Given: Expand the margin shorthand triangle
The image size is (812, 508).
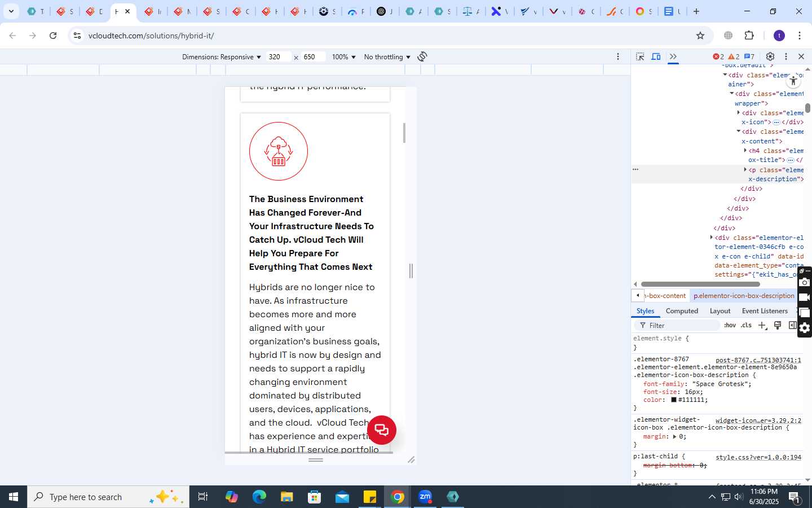Looking at the screenshot, I should pyautogui.click(x=674, y=437).
